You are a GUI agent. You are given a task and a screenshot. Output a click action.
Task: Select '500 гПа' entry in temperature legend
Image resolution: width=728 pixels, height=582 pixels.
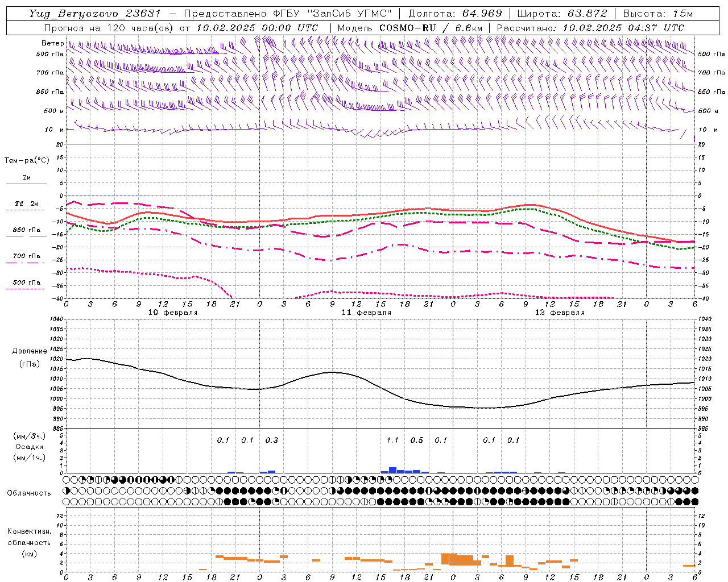tap(27, 282)
